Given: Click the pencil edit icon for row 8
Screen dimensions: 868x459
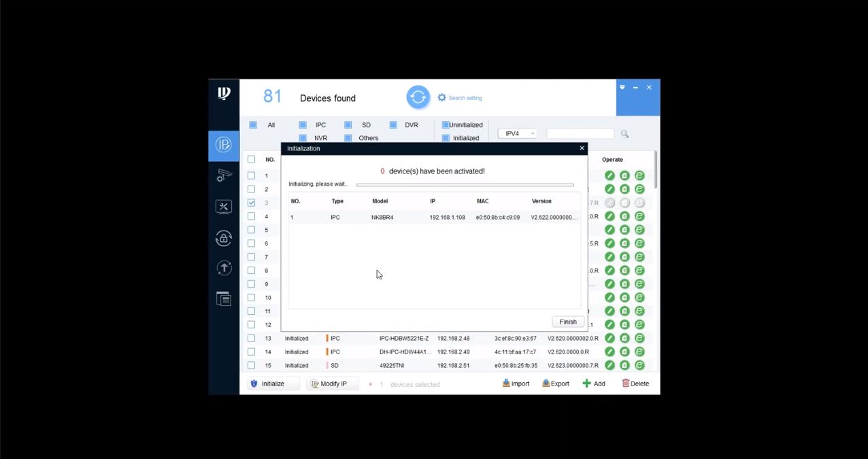Looking at the screenshot, I should click(610, 271).
